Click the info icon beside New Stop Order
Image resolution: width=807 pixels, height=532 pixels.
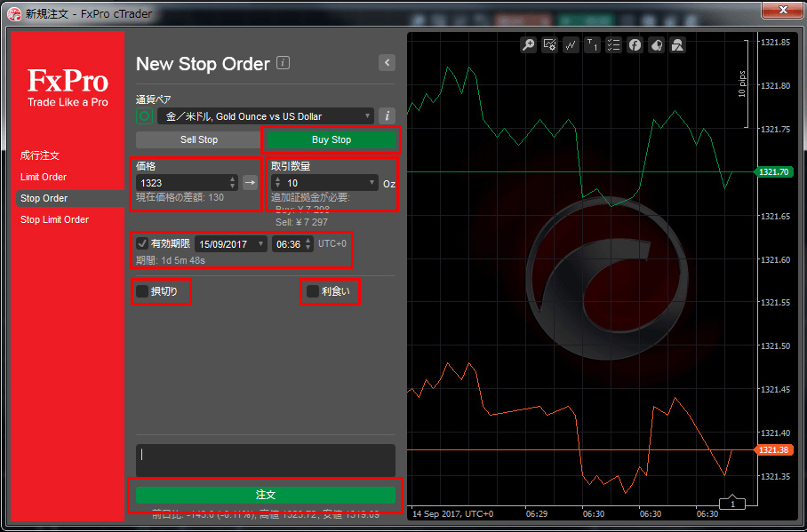[283, 63]
